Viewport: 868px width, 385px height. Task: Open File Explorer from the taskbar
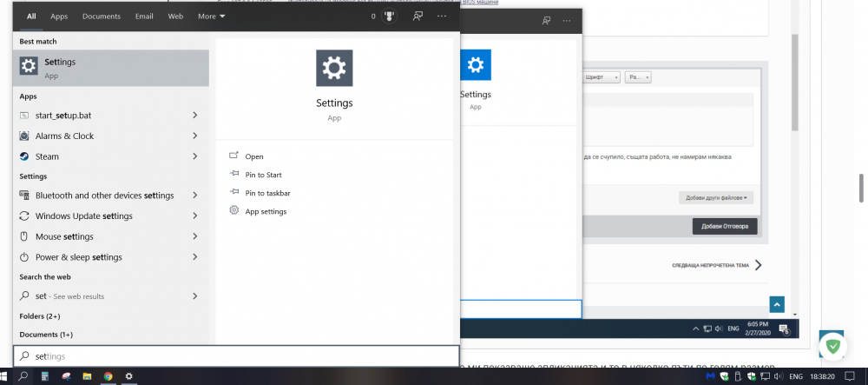(x=87, y=376)
